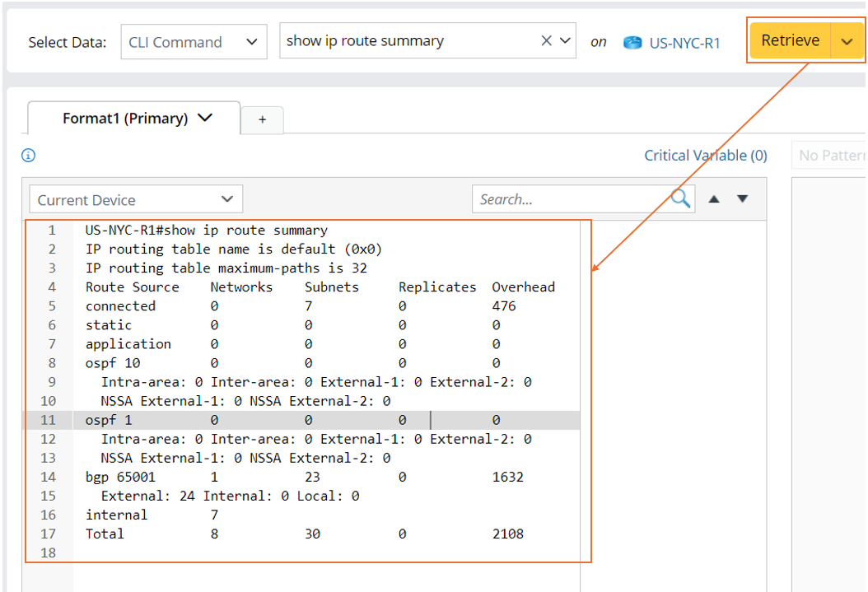Open the Retrieve button's arrow menu
868x592 pixels.
click(847, 41)
